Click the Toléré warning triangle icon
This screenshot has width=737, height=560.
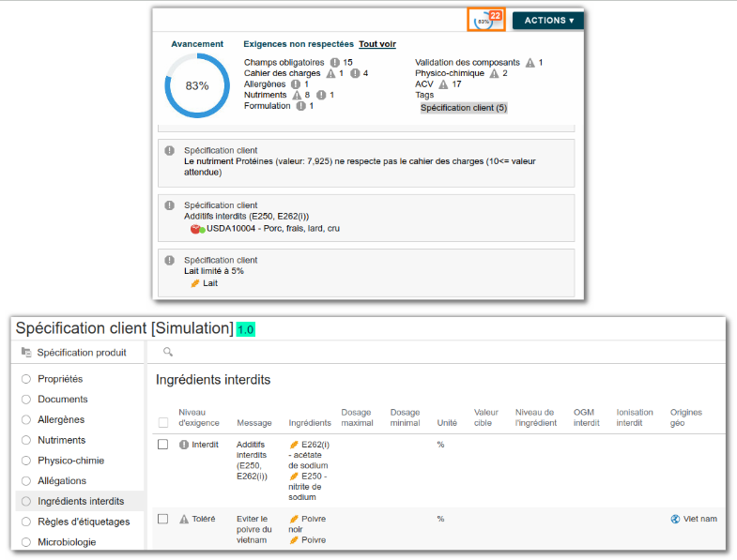tap(184, 519)
